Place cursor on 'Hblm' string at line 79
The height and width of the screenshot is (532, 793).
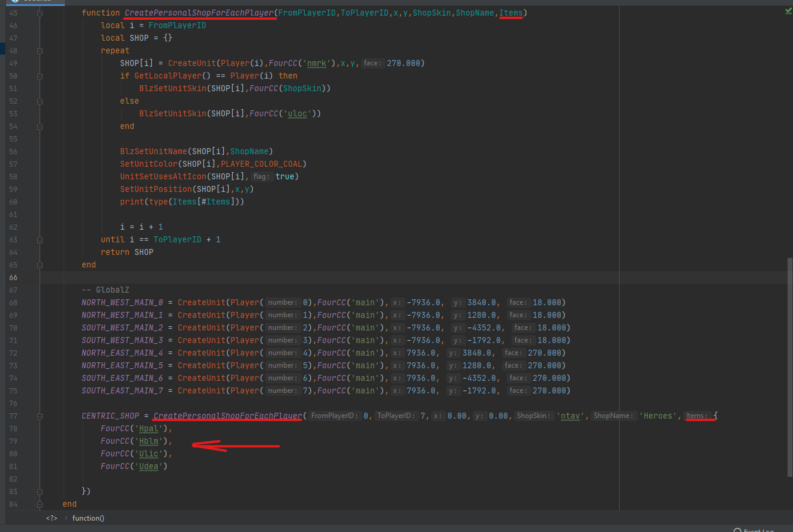click(x=148, y=442)
